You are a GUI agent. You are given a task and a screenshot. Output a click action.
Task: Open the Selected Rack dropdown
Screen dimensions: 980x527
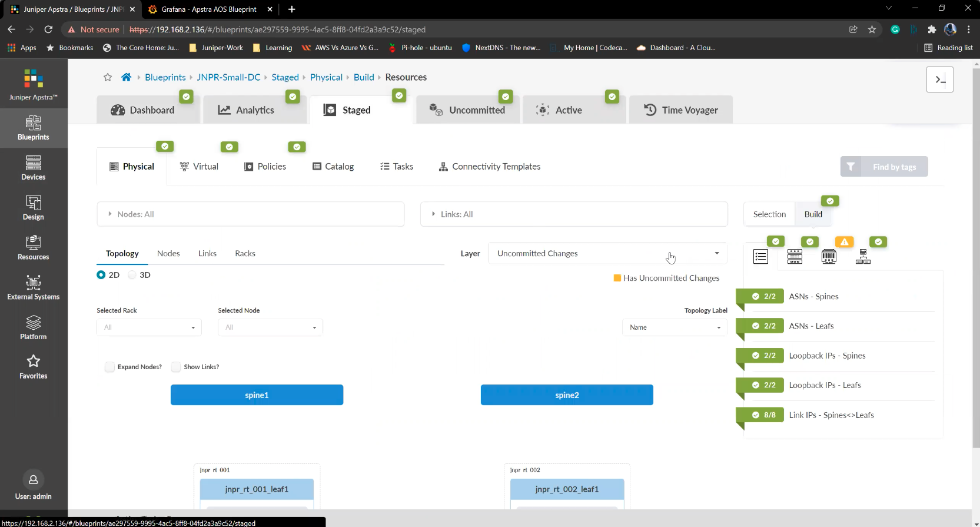pyautogui.click(x=149, y=327)
